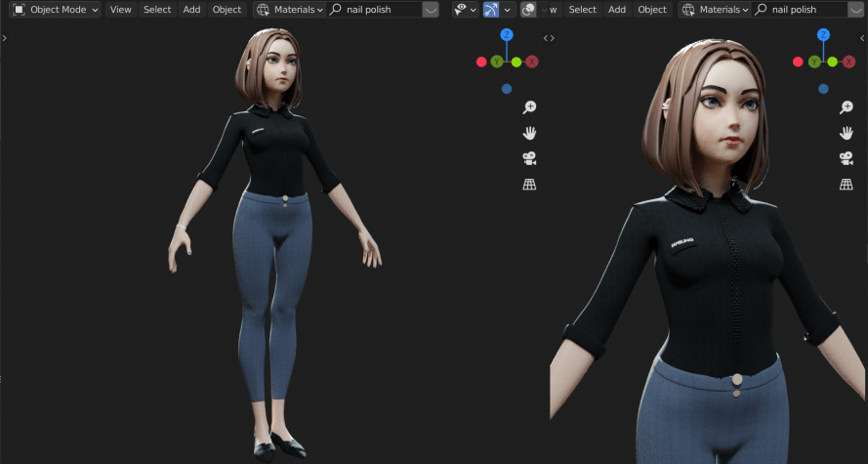The height and width of the screenshot is (464, 868).
Task: Click the zoom icon in the left viewport
Action: pos(529,107)
